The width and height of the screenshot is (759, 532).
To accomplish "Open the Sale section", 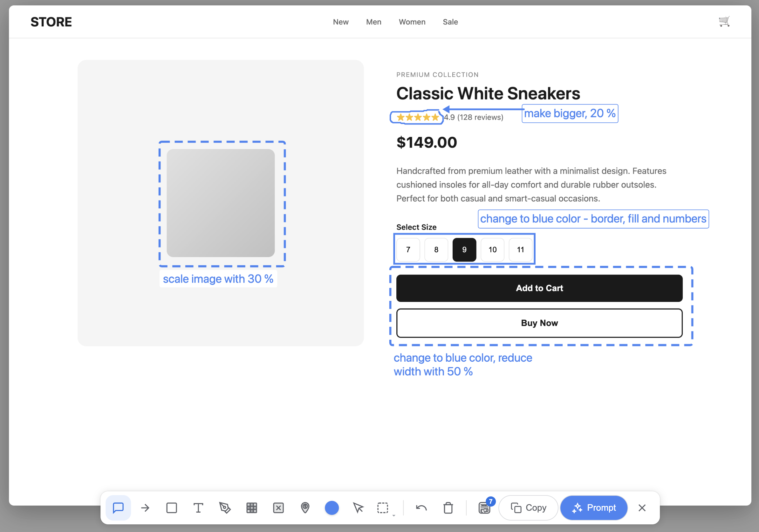I will pos(450,22).
